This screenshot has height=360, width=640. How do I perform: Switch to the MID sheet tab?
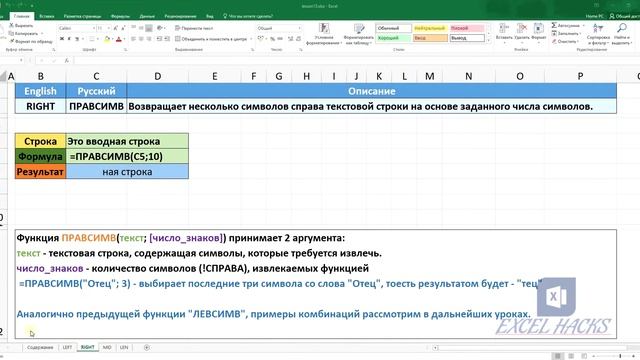point(107,347)
